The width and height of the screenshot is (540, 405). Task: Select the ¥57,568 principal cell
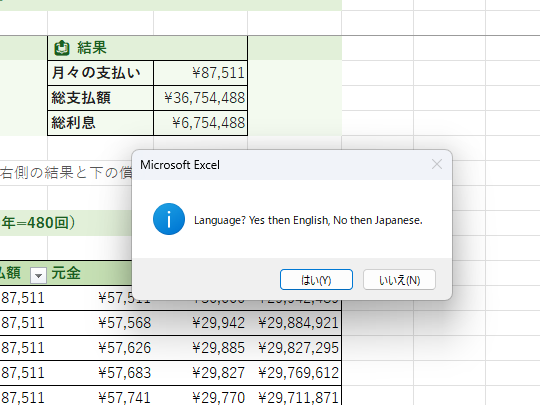pos(101,323)
